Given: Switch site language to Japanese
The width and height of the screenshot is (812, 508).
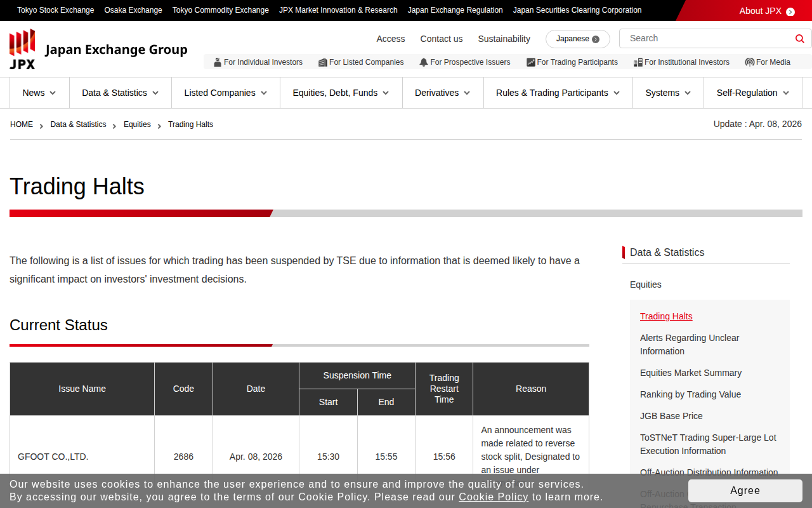Looking at the screenshot, I should [x=577, y=39].
